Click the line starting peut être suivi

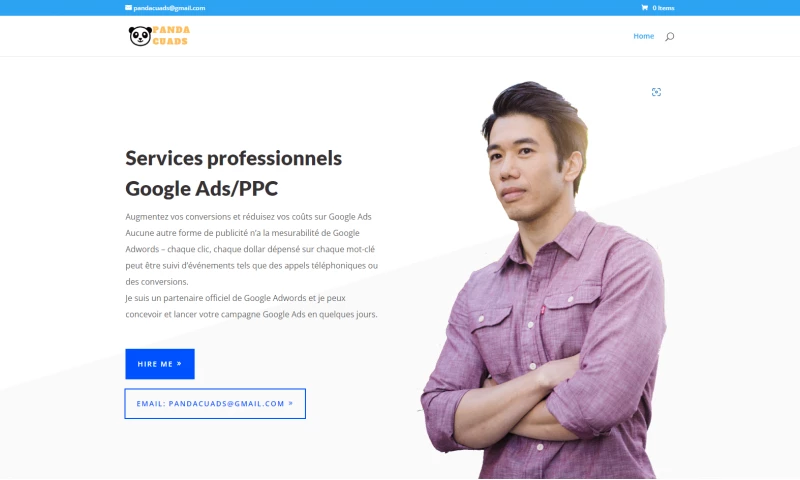pyautogui.click(x=252, y=265)
